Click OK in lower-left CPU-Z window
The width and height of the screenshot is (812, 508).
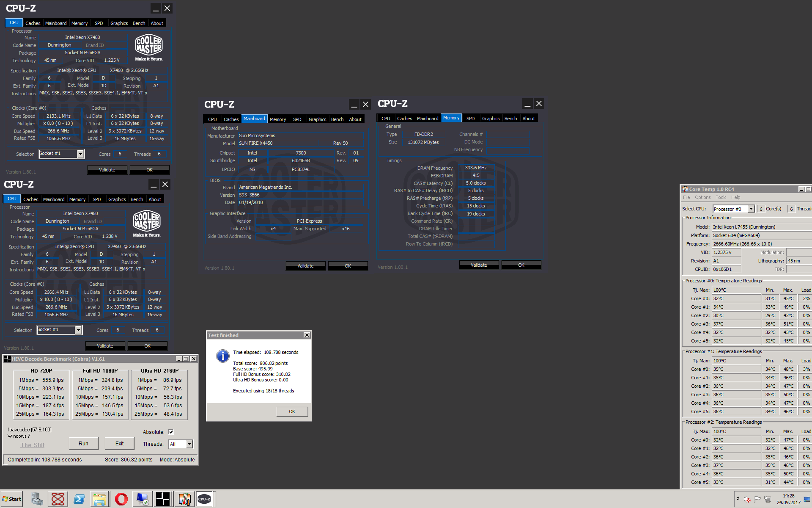click(x=147, y=346)
